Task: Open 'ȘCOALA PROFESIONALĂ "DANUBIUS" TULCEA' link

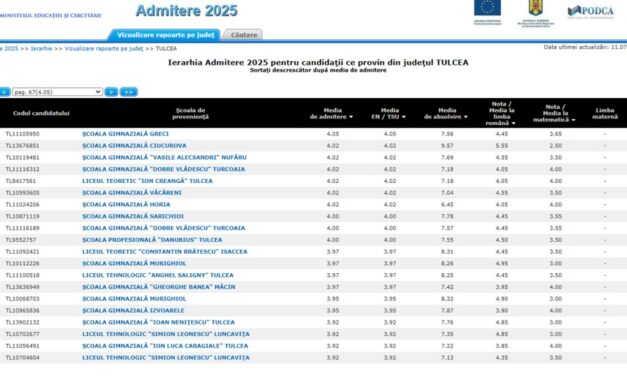Action: click(x=152, y=240)
